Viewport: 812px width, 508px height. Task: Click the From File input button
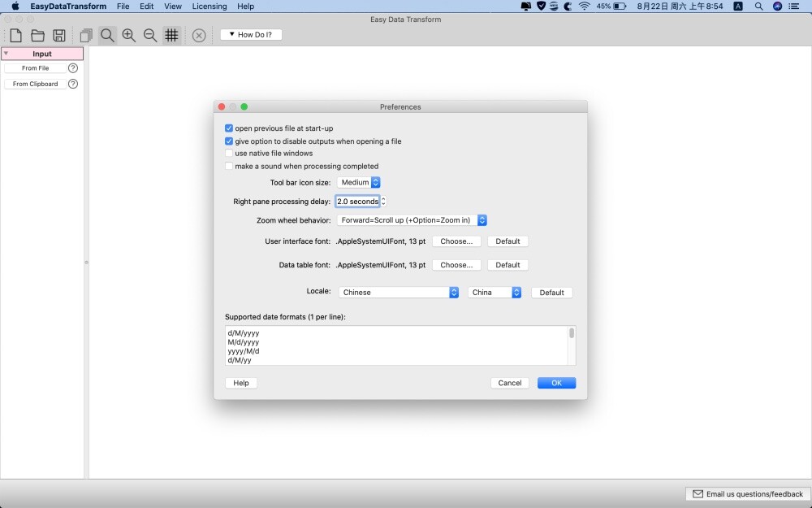[x=35, y=68]
